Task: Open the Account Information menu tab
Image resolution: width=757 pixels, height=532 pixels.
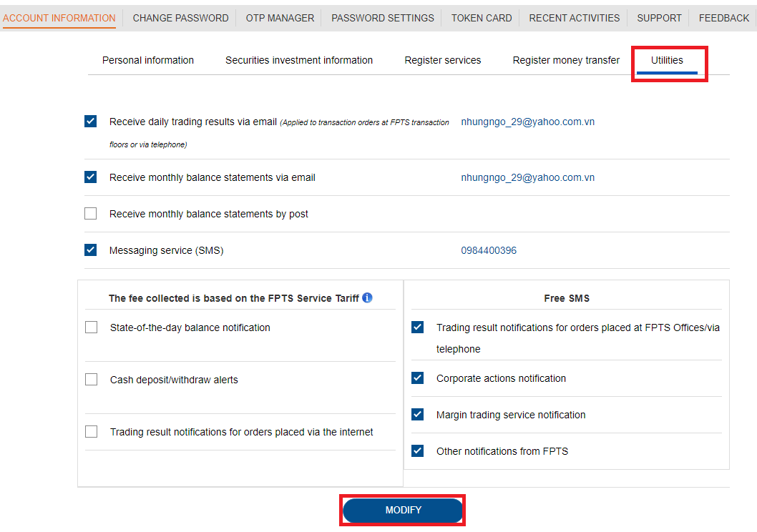Action: (x=59, y=18)
